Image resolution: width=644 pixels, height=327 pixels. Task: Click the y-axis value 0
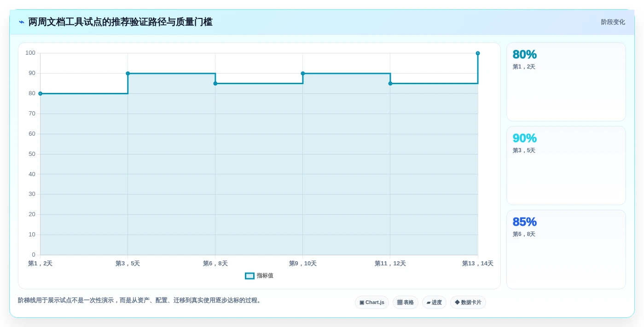(34, 255)
